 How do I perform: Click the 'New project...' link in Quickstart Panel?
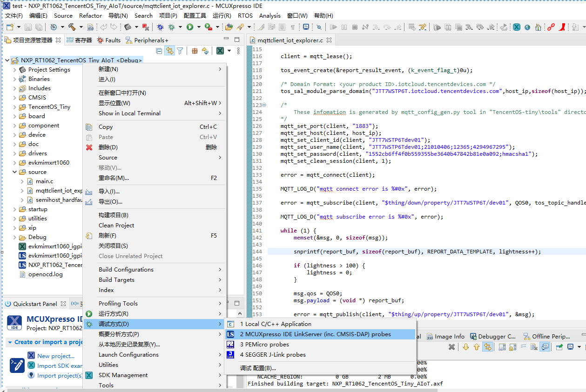[56, 356]
